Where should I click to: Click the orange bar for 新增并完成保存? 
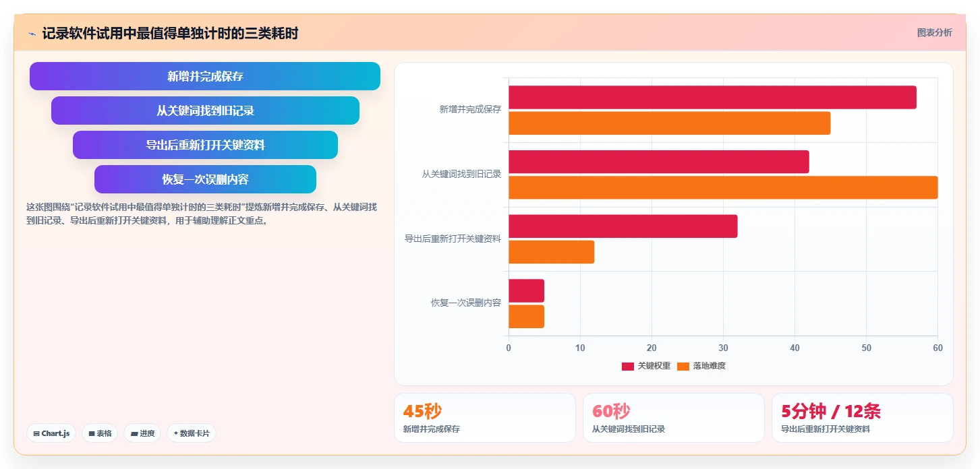click(669, 123)
